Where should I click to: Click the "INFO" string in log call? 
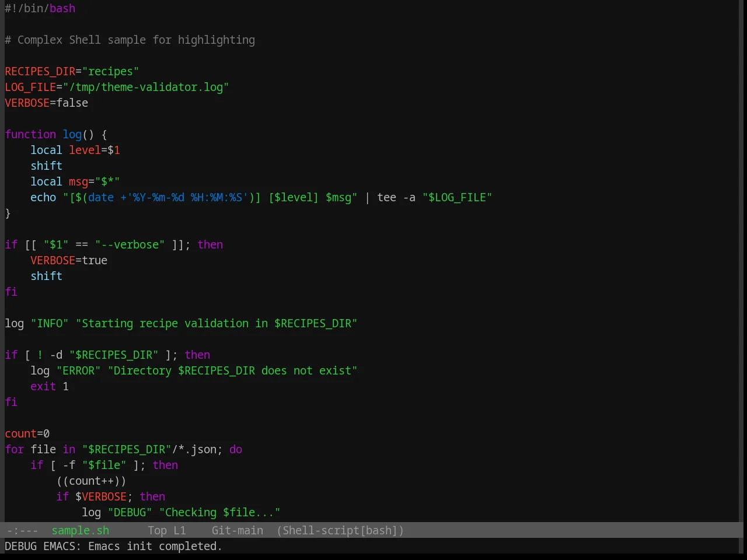(x=50, y=323)
